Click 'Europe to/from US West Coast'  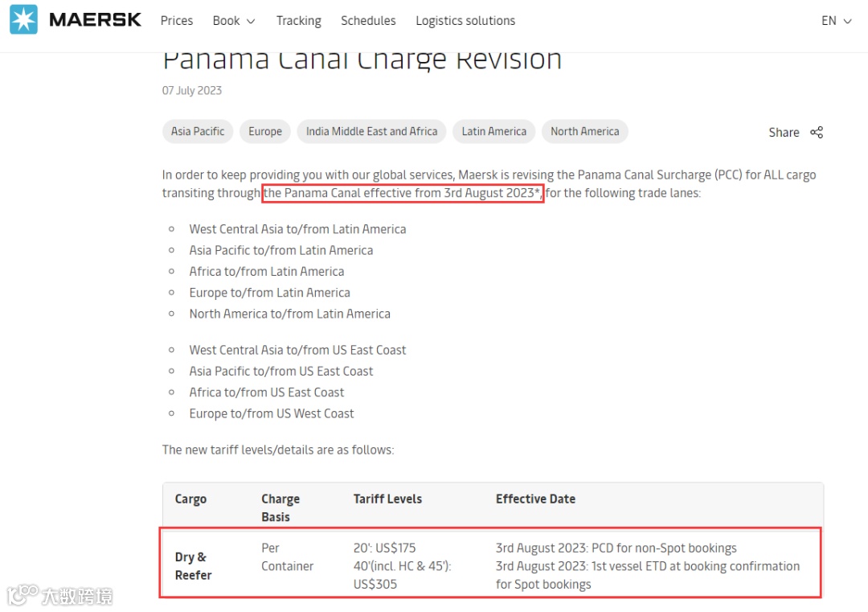click(x=272, y=413)
